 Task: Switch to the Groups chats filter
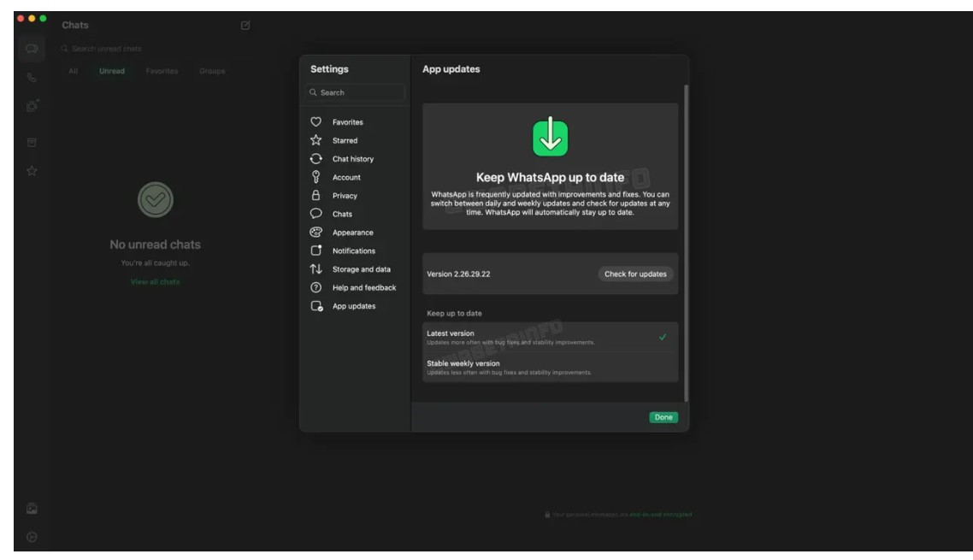coord(212,71)
